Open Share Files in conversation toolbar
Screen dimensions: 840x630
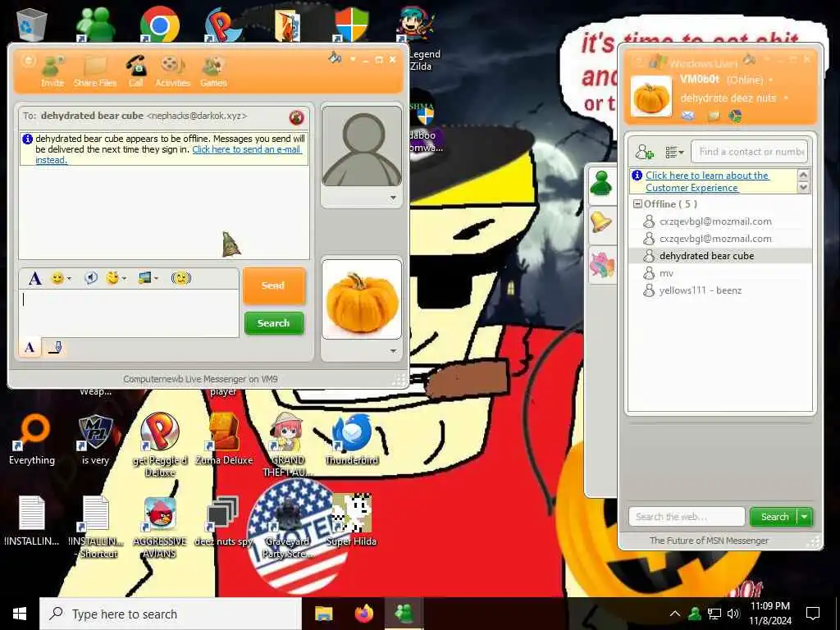point(95,71)
